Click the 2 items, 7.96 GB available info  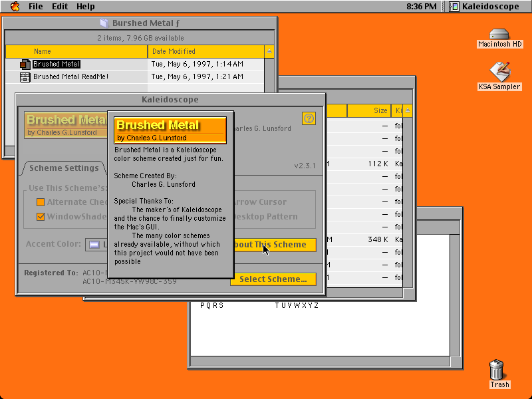coord(140,38)
